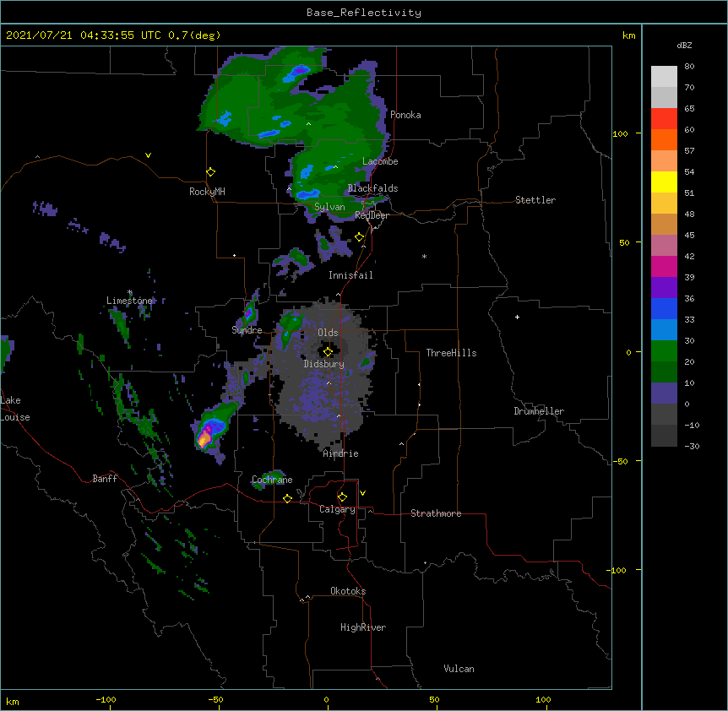
Task: Click the yellow diamond marker above RockyMH
Action: pyautogui.click(x=211, y=172)
